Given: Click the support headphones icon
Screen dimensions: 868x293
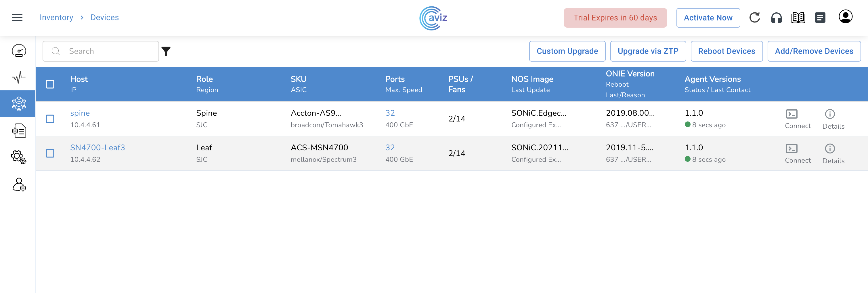Looking at the screenshot, I should click(776, 18).
